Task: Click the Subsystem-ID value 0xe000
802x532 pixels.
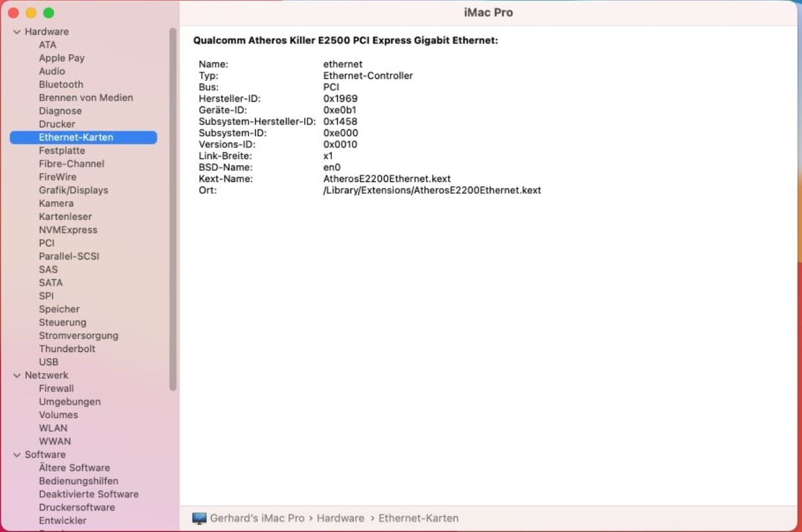Action: click(341, 133)
